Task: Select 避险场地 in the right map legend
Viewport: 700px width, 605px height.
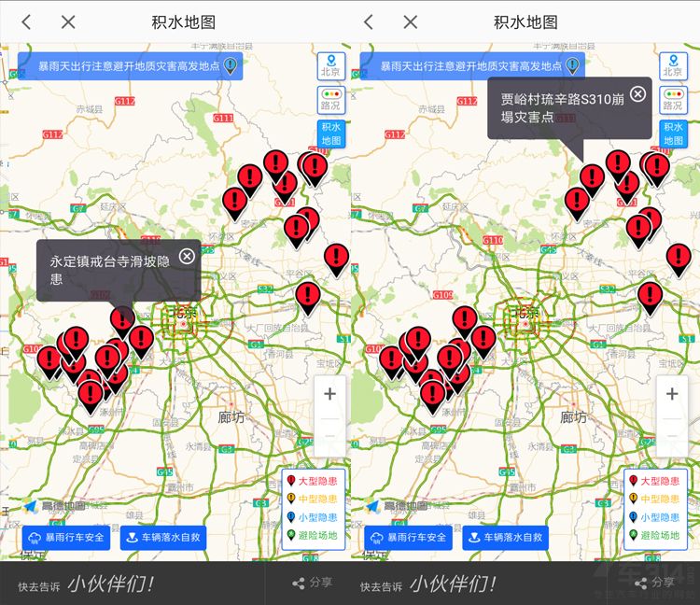Action: (x=656, y=535)
